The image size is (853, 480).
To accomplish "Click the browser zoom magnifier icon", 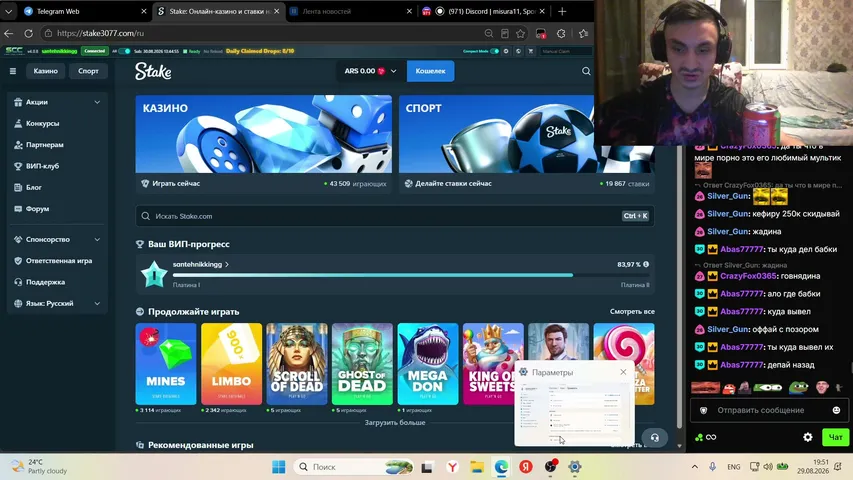I will 489,33.
